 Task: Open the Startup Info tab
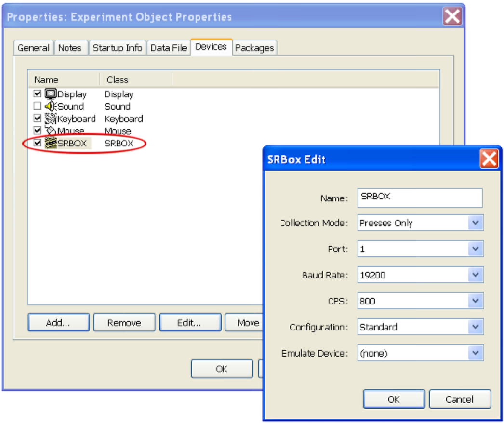click(117, 48)
